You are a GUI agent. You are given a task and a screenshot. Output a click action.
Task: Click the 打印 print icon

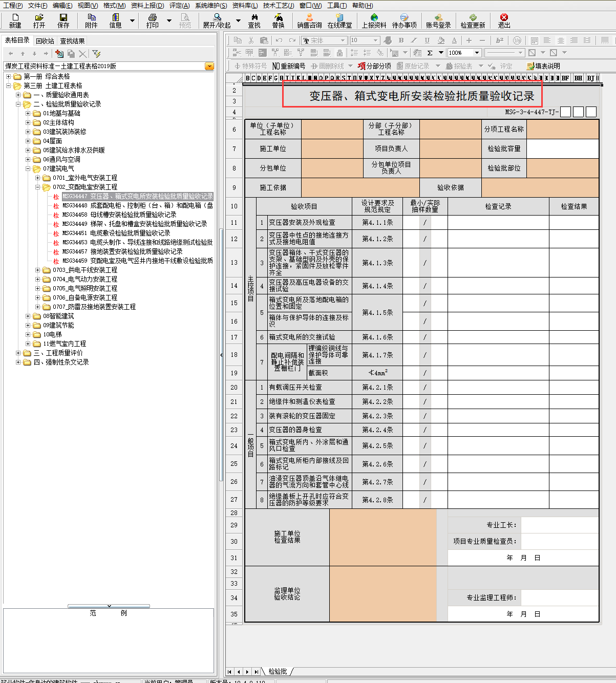(152, 20)
